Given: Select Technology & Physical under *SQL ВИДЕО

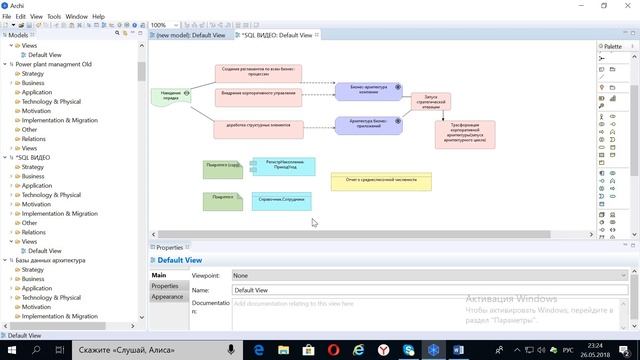Looking at the screenshot, I should pos(51,195).
